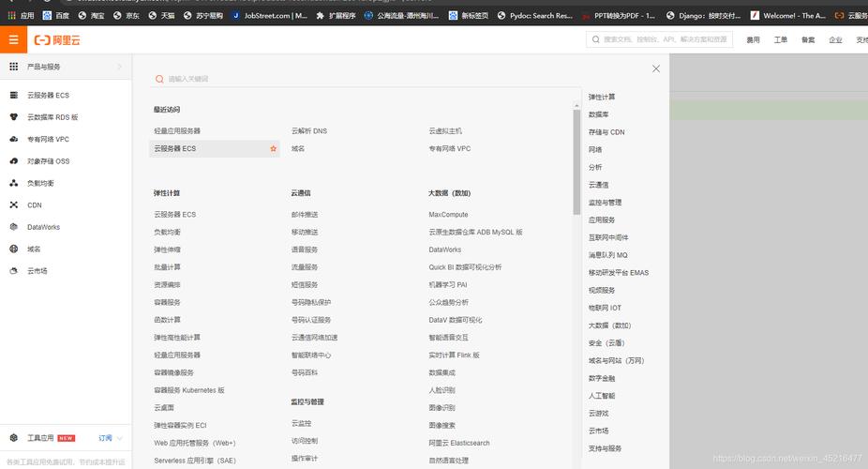This screenshot has height=469, width=868.
Task: Jump to 物联网 IOT category
Action: click(605, 308)
